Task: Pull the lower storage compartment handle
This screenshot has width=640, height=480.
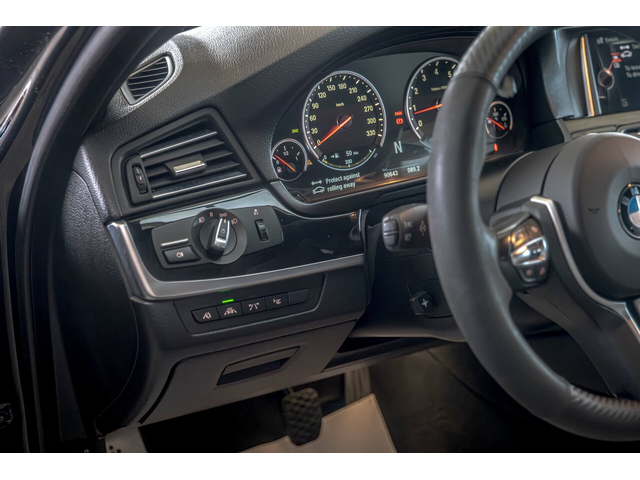Action: tap(257, 364)
